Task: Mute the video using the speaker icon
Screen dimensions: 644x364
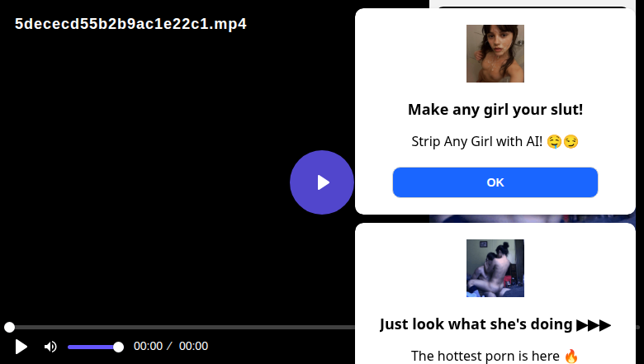Action: click(50, 347)
